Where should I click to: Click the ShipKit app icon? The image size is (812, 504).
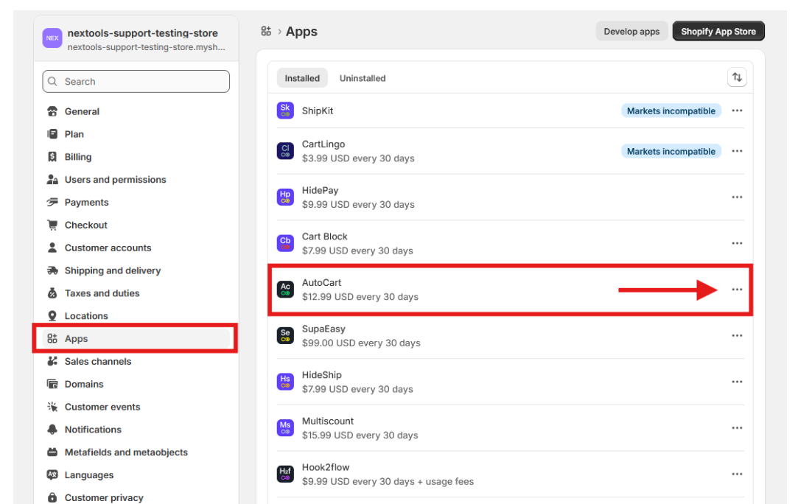click(285, 111)
